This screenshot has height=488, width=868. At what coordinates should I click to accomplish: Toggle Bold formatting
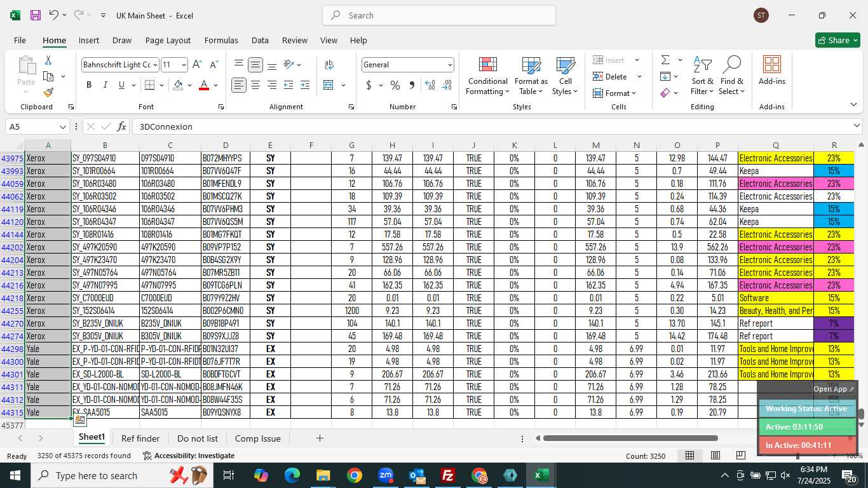[89, 85]
